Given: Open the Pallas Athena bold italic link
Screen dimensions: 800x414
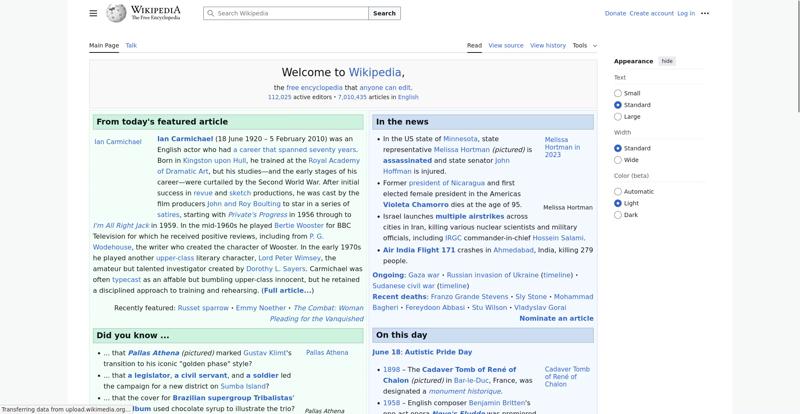Looking at the screenshot, I should [154, 353].
